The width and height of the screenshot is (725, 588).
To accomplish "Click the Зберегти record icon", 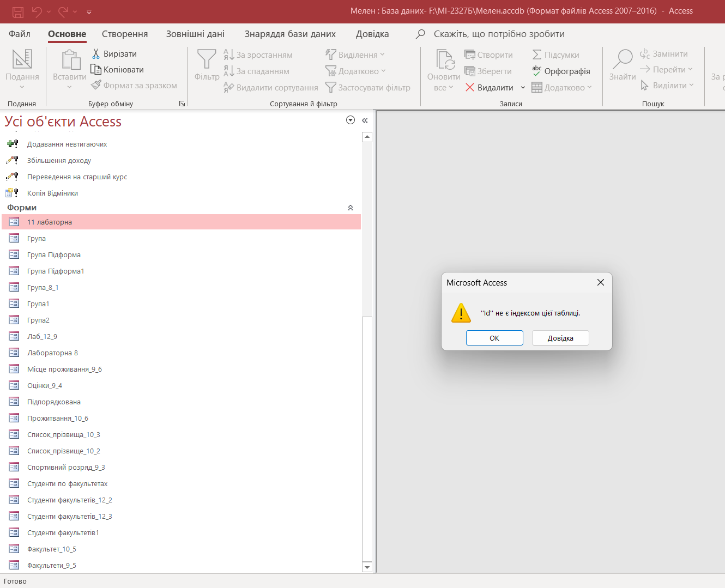I will coord(470,71).
